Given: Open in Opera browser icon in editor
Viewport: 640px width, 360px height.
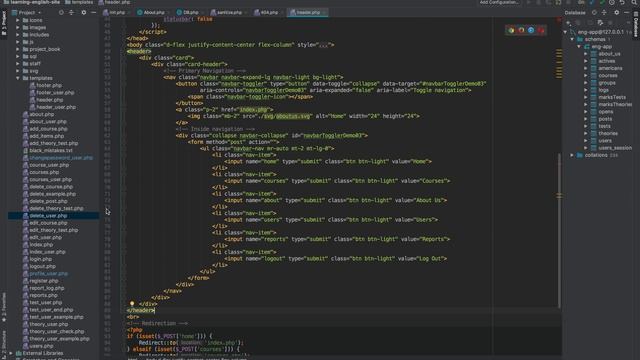Looking at the screenshot, I should coord(541,30).
